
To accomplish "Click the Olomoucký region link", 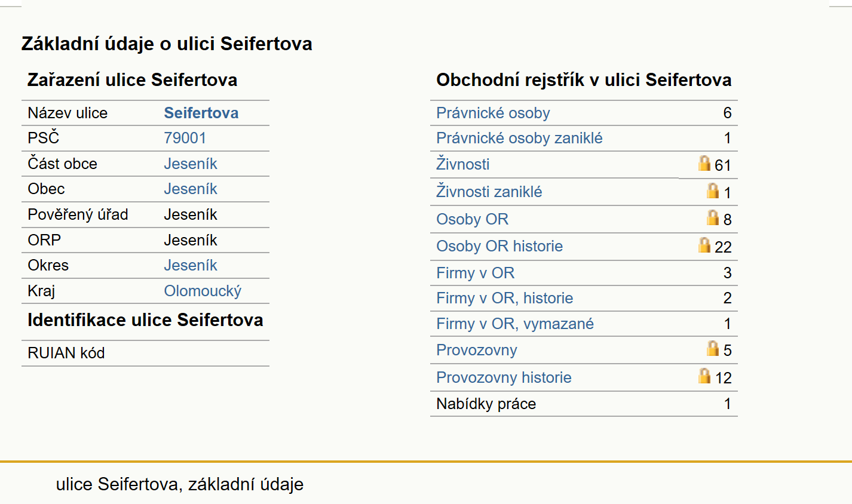I will [203, 291].
